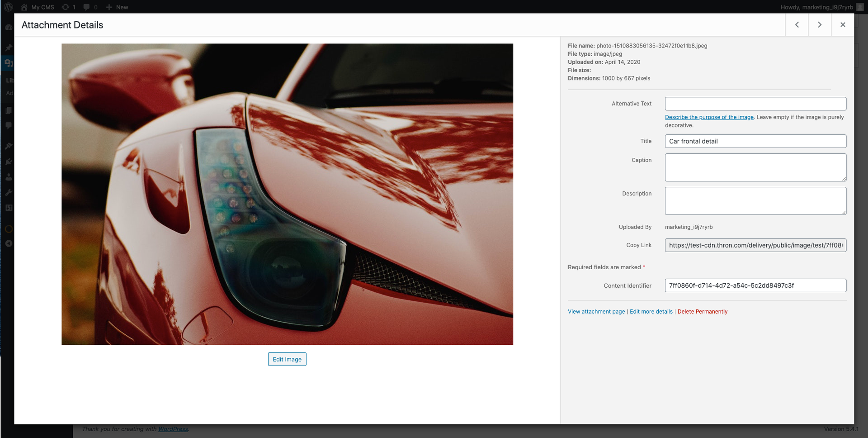Click the Uploaded By value marketing_i9j7ryrb
868x438 pixels.
tap(689, 227)
